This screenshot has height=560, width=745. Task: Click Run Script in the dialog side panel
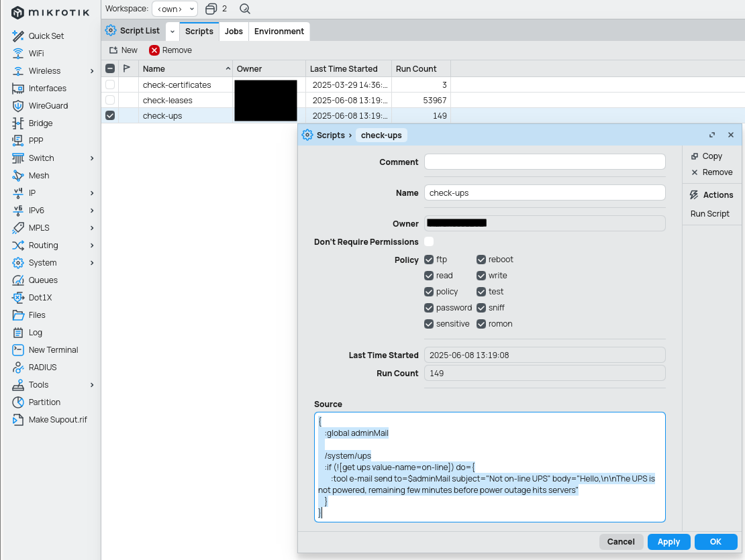coord(710,213)
